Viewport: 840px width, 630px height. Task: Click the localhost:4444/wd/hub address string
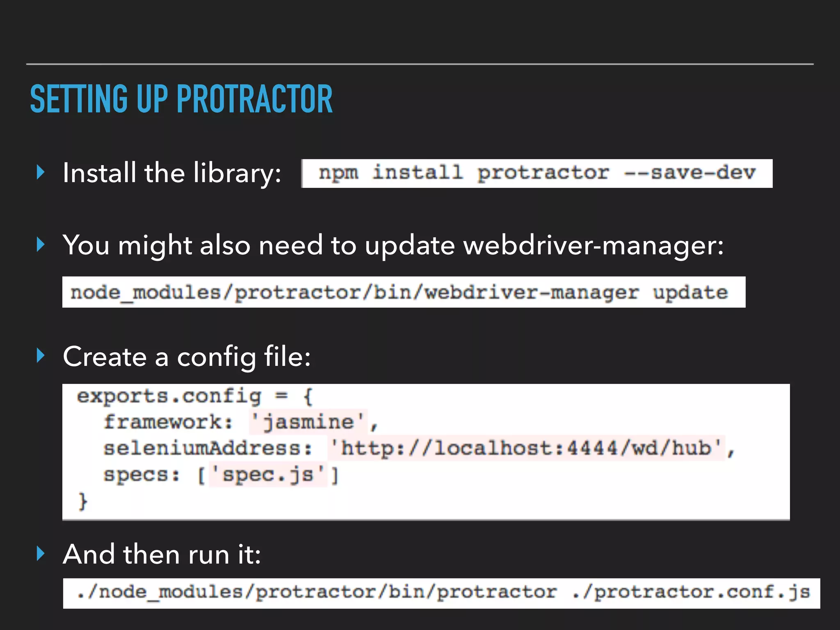click(x=526, y=448)
